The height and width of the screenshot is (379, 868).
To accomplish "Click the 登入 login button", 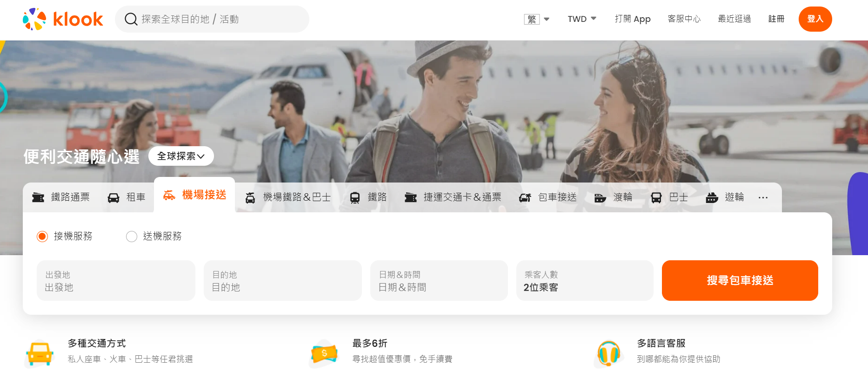I will click(815, 19).
